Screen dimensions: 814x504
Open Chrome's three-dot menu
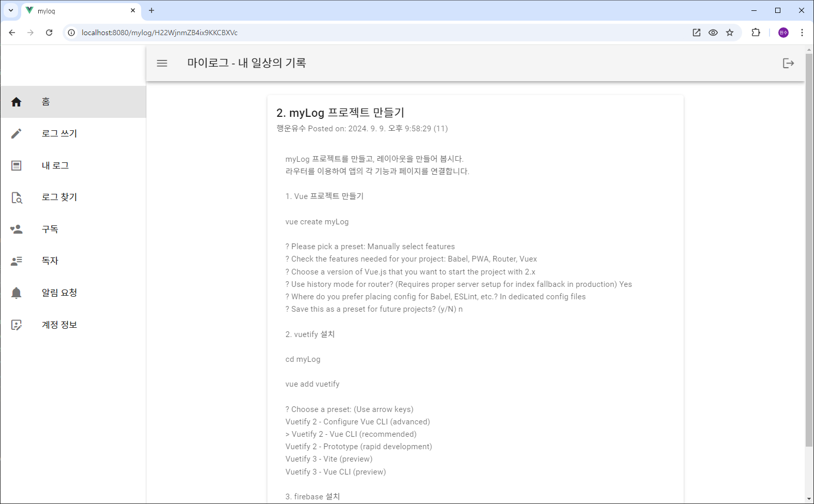(802, 33)
